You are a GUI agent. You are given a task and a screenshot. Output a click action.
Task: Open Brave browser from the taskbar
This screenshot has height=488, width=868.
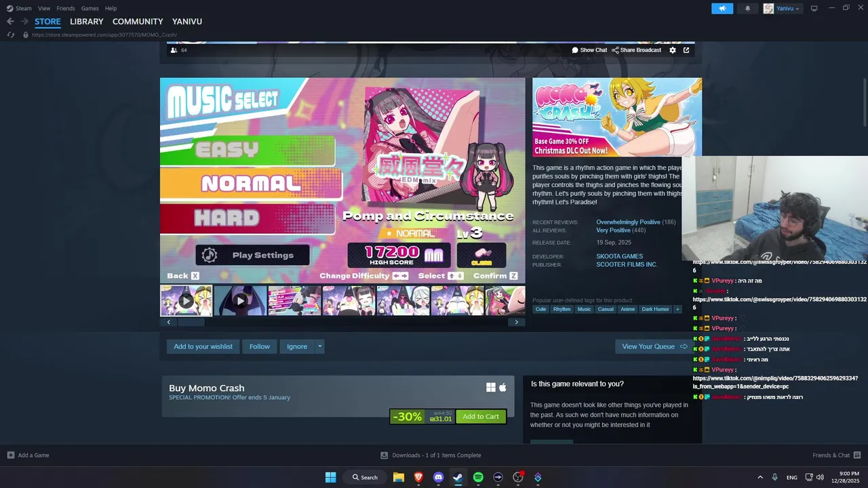418,477
